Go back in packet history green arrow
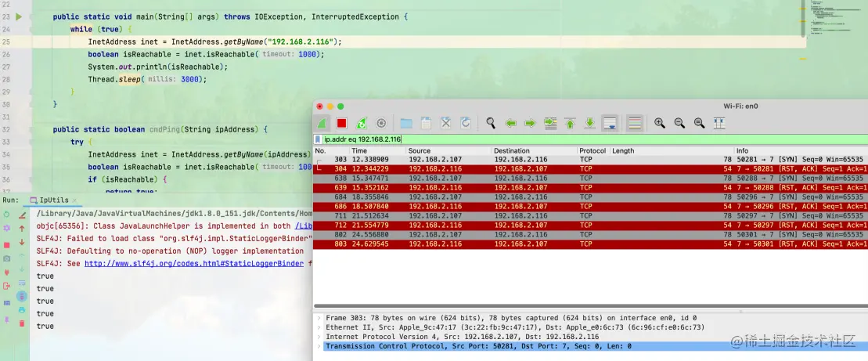 [510, 123]
